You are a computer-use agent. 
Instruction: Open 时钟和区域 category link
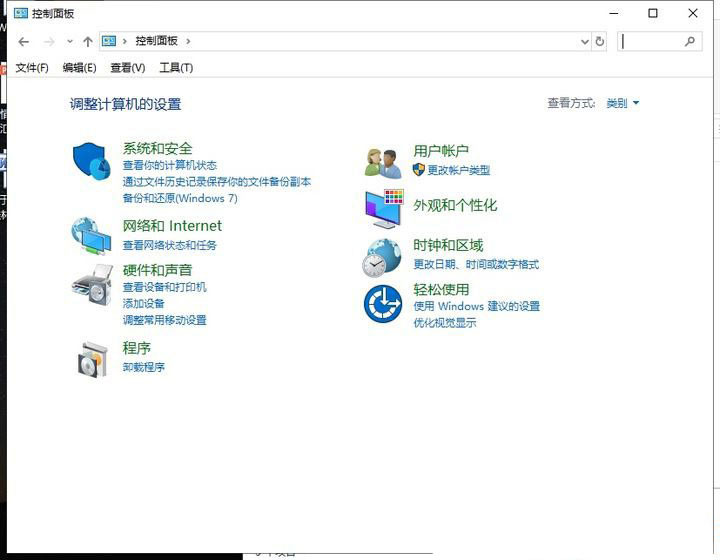448,245
